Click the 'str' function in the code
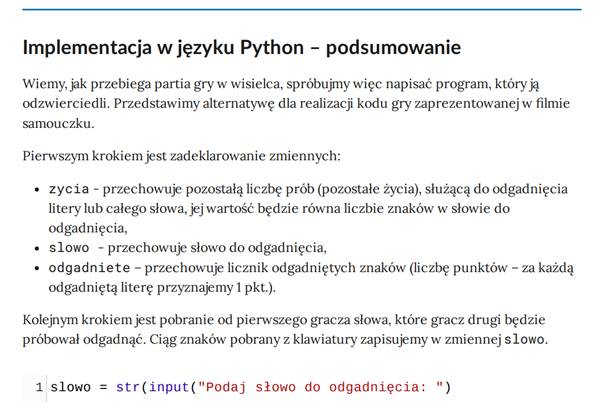 128,387
